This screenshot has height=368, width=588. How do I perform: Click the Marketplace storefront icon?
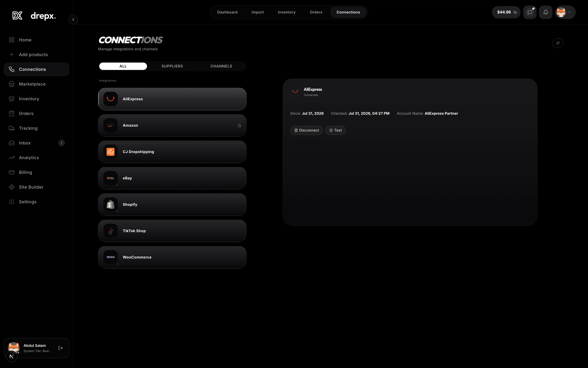coord(12,84)
